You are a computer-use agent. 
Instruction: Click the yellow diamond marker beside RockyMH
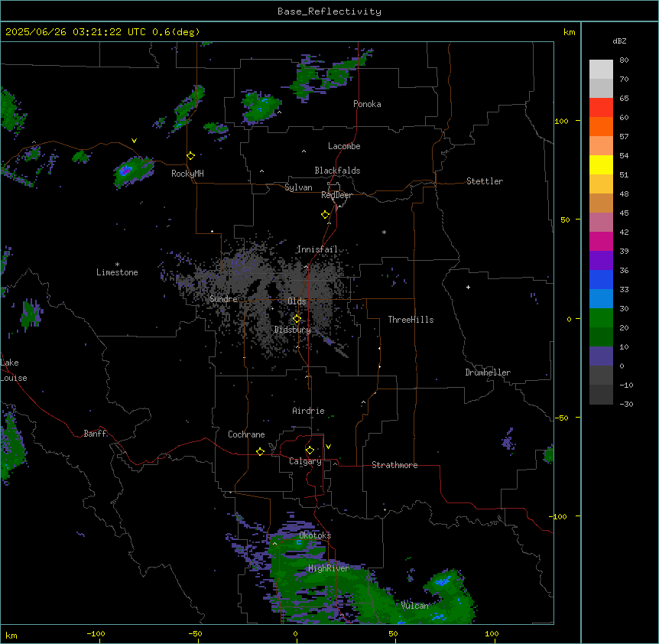(x=191, y=156)
